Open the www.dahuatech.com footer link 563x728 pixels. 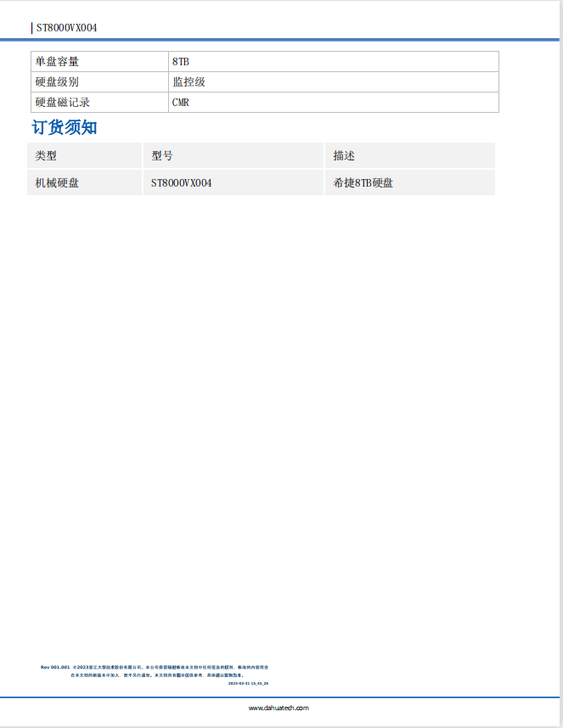(x=279, y=708)
